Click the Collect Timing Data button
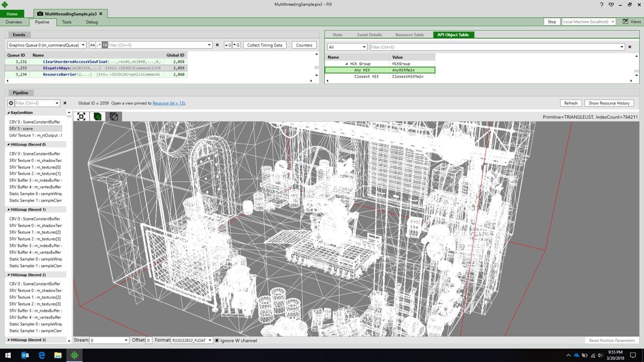Screen dimensions: 644x362 point(265,45)
